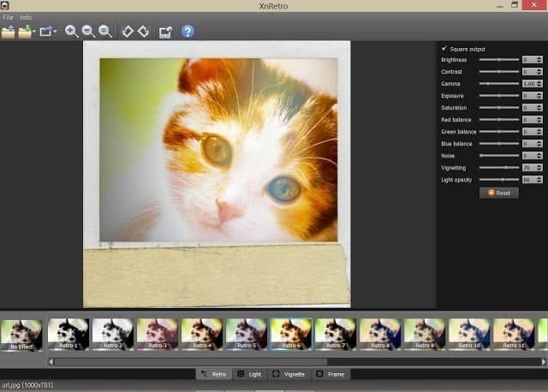Adjust the Light opacity slider
The image size is (548, 392).
click(499, 180)
